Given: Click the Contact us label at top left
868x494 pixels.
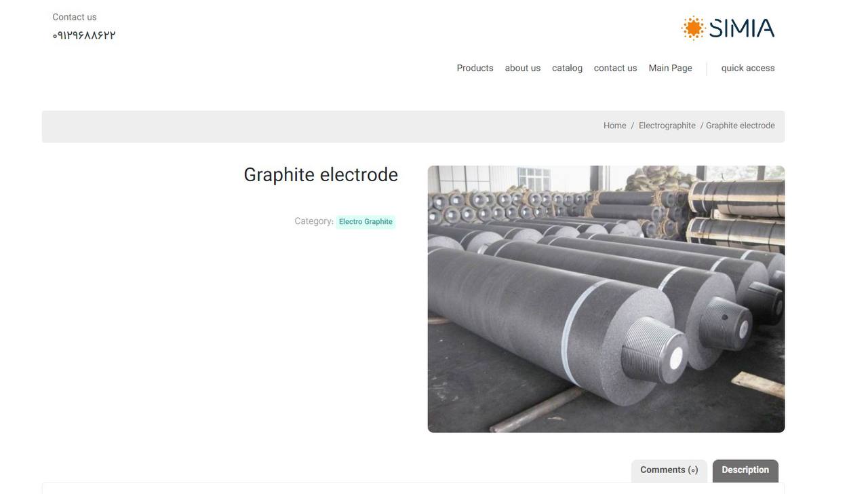Looking at the screenshot, I should pyautogui.click(x=75, y=17).
